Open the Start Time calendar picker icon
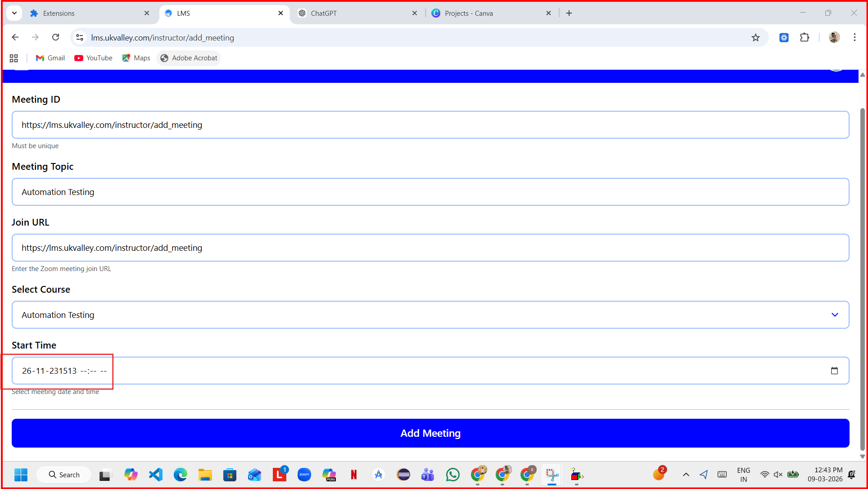This screenshot has width=868, height=489. pyautogui.click(x=834, y=371)
